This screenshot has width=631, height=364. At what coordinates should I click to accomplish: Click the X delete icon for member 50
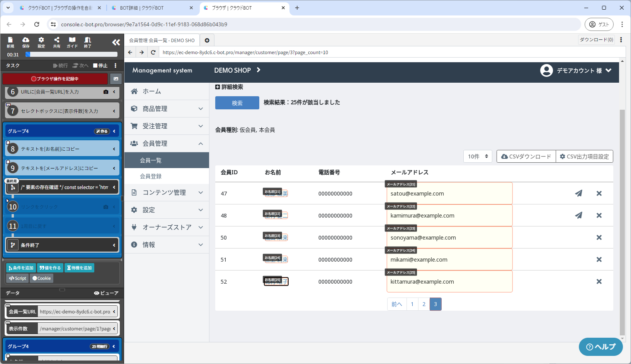[599, 237]
